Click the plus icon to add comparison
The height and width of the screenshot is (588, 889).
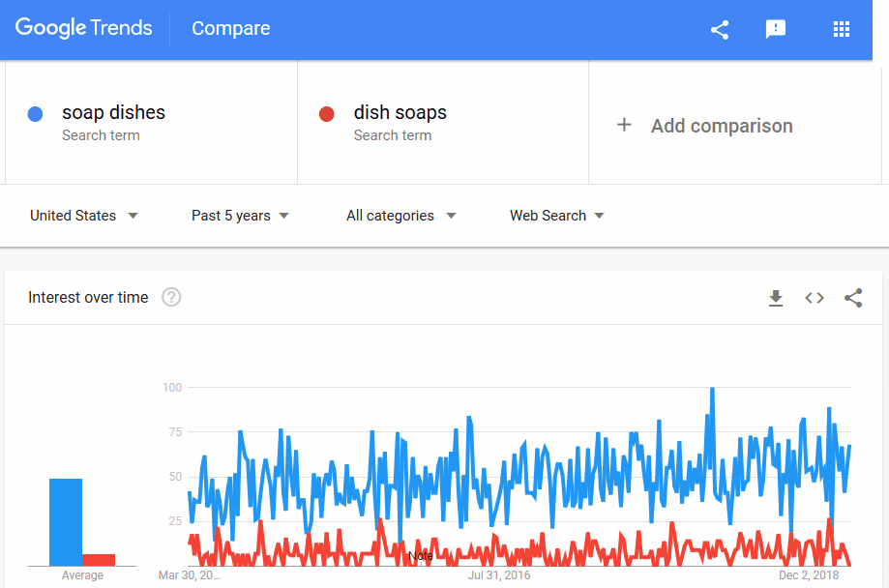[x=624, y=125]
